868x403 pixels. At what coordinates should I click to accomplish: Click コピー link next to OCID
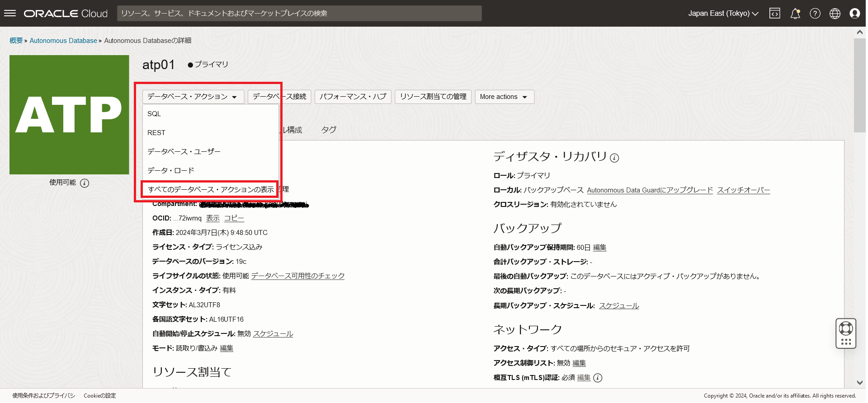coord(235,219)
